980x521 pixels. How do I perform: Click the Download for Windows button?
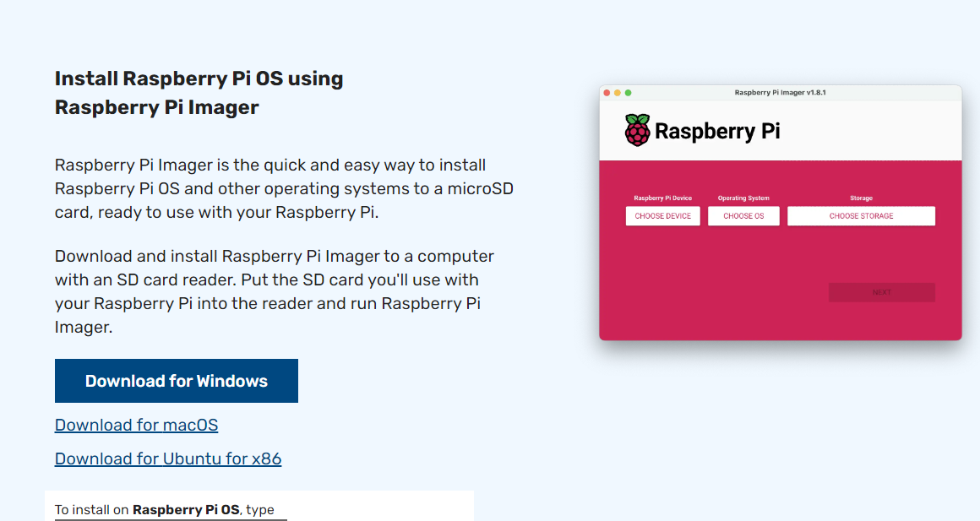pyautogui.click(x=177, y=381)
